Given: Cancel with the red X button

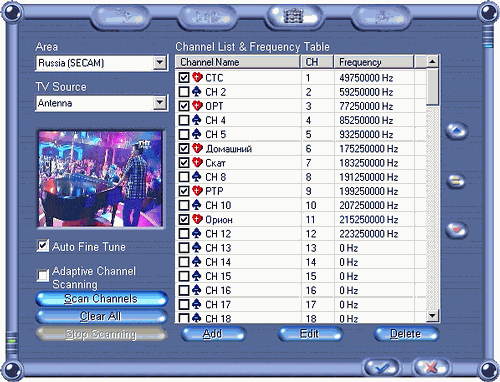Looking at the screenshot, I should (431, 367).
